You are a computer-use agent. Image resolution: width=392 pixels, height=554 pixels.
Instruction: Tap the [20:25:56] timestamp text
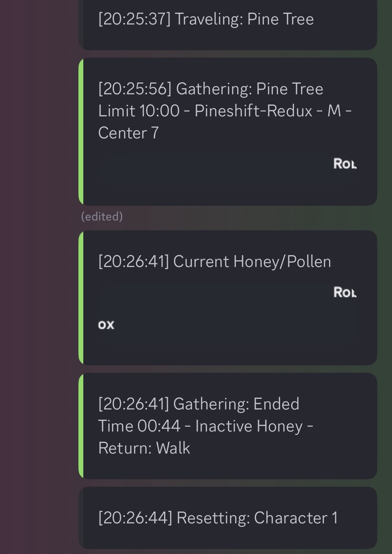[x=135, y=89]
